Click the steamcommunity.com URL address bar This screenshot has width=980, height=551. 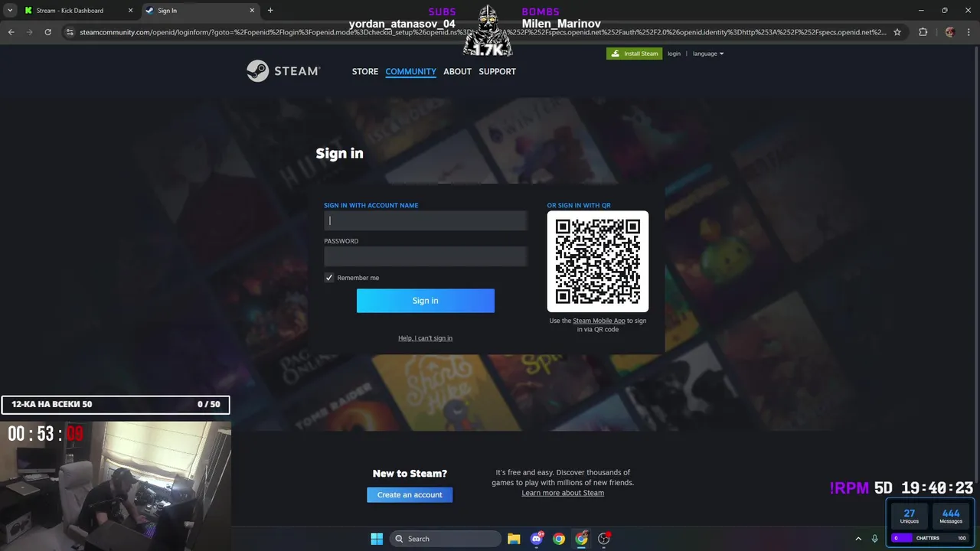point(482,32)
